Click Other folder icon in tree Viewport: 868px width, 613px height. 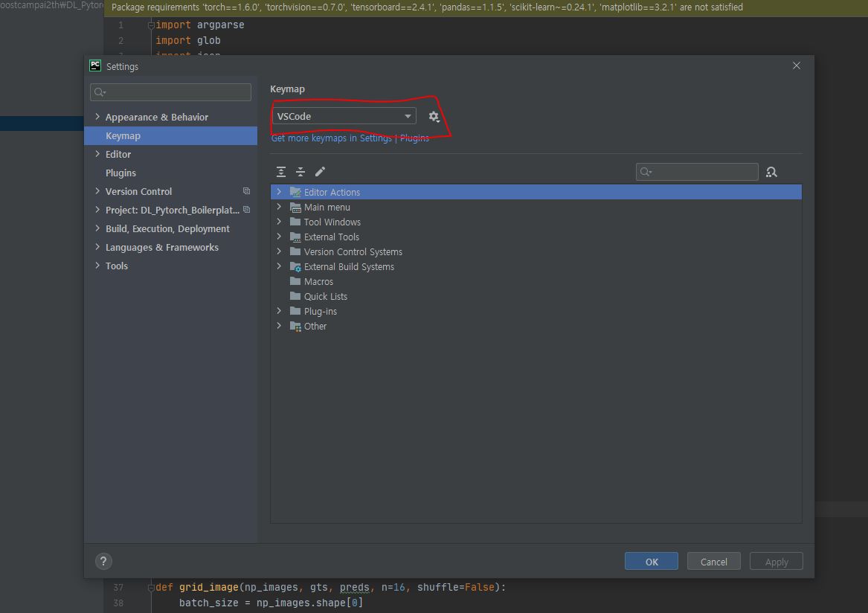point(295,326)
